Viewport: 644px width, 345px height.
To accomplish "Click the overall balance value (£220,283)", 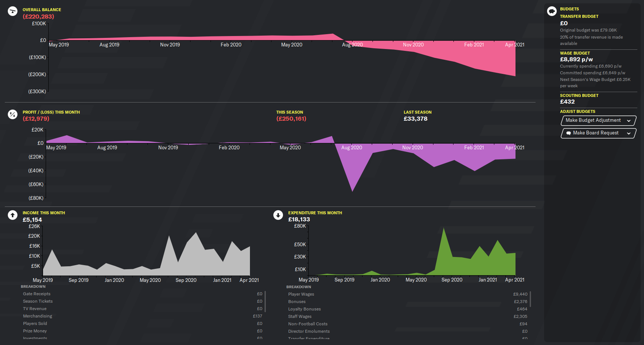I will [x=38, y=16].
